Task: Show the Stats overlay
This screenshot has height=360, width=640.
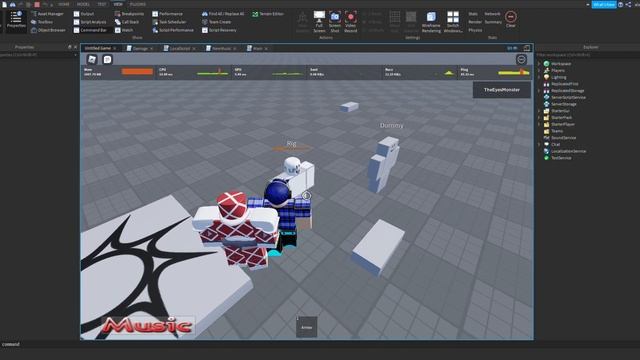Action: point(473,14)
